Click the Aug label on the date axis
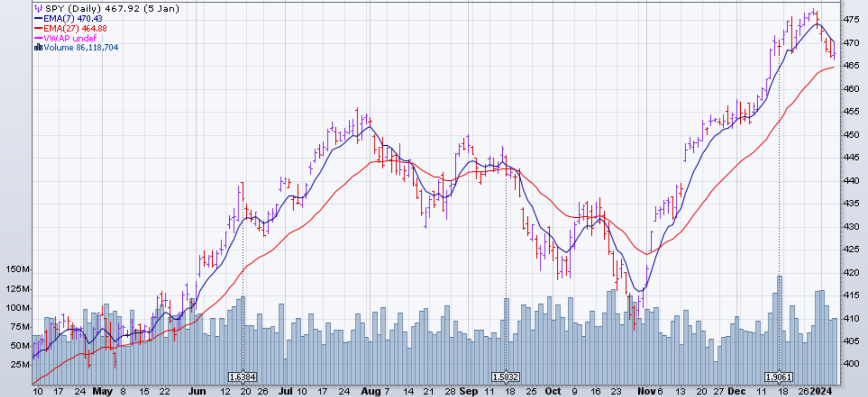This screenshot has width=868, height=397. 370,391
